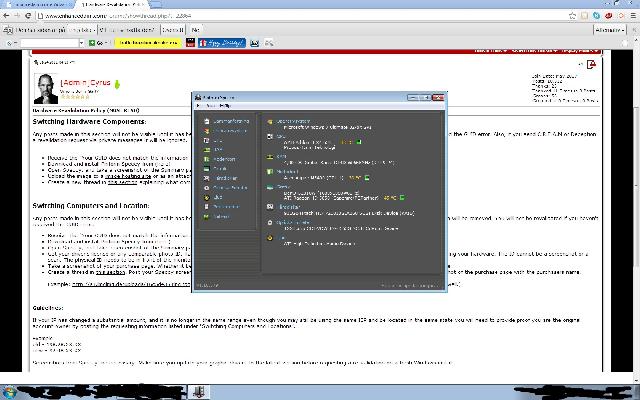Bookmark page with the star icon

(573, 16)
